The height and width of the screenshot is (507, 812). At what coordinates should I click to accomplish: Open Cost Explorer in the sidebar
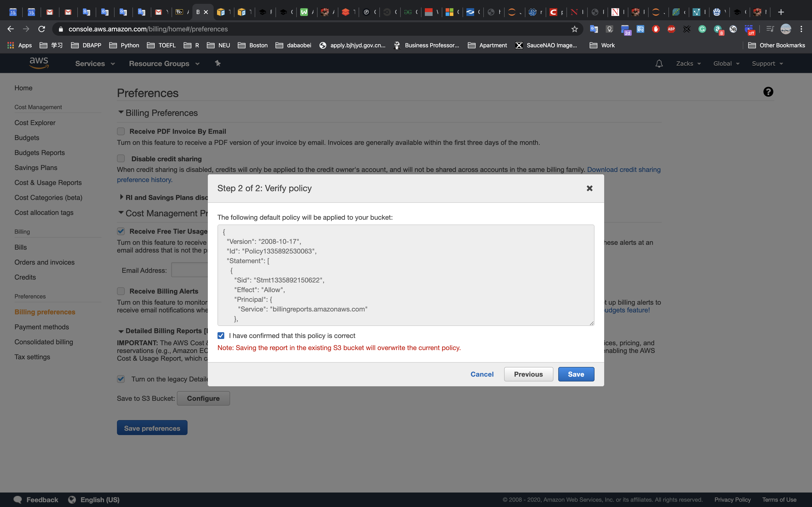point(35,123)
